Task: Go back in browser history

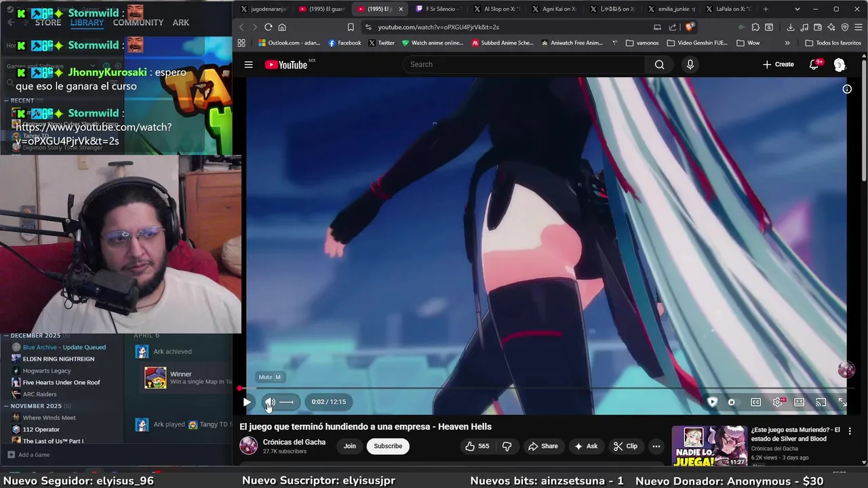Action: pos(241,27)
